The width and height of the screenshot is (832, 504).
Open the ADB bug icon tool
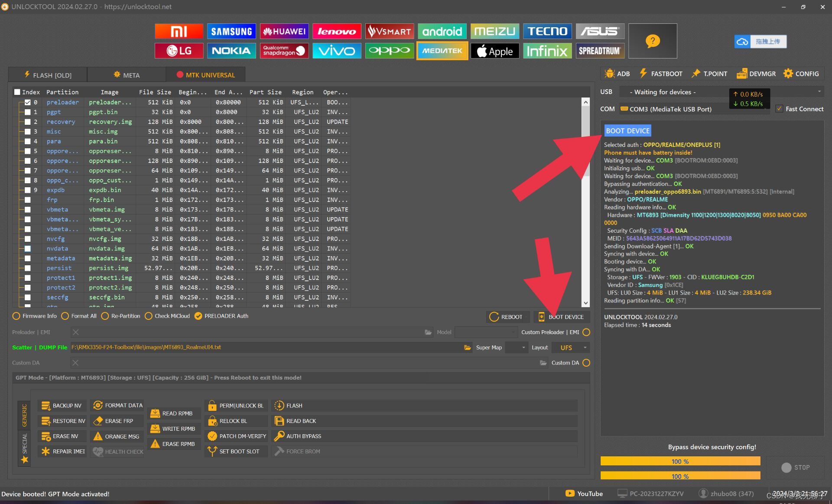tap(617, 74)
